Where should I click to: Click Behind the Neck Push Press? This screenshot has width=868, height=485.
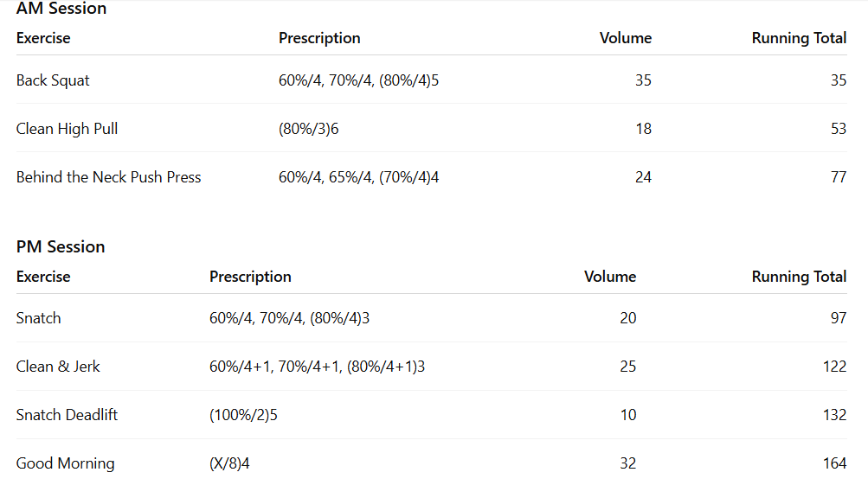click(108, 177)
